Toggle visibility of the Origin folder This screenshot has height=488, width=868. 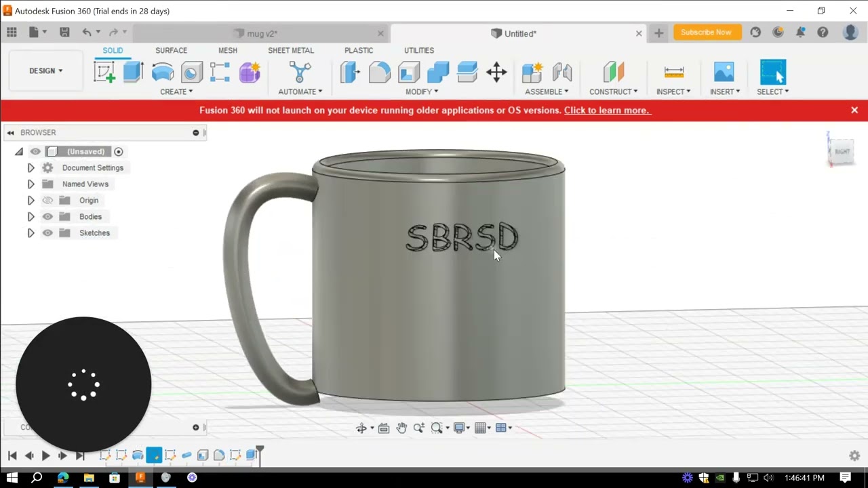47,201
